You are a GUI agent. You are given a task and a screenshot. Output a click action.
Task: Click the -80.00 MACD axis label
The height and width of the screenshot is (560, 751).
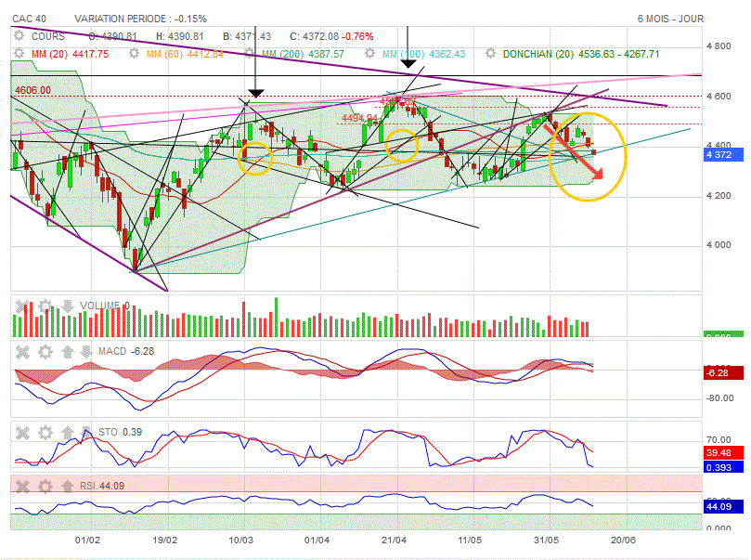[719, 398]
